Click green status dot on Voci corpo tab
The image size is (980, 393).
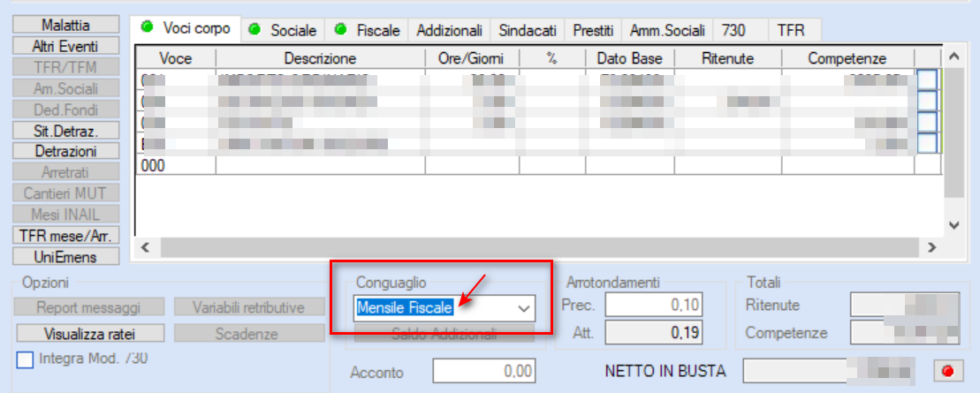click(147, 26)
